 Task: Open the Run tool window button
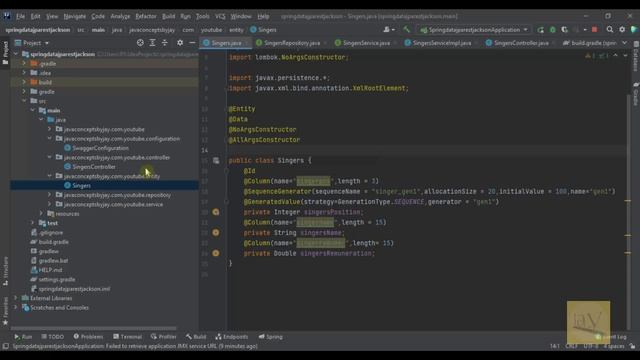(23, 337)
